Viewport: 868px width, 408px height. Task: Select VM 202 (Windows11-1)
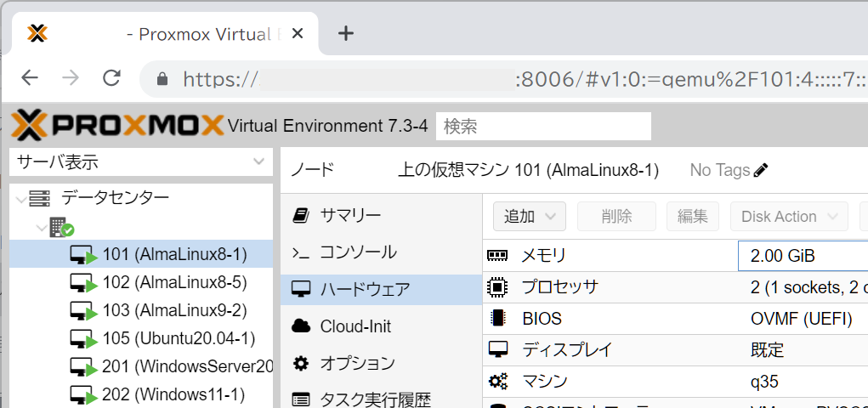[x=141, y=394]
